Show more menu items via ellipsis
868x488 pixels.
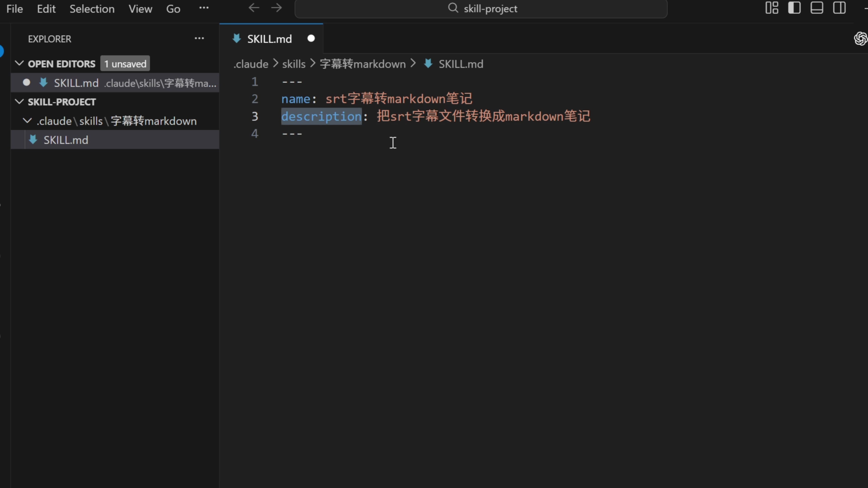coord(204,8)
